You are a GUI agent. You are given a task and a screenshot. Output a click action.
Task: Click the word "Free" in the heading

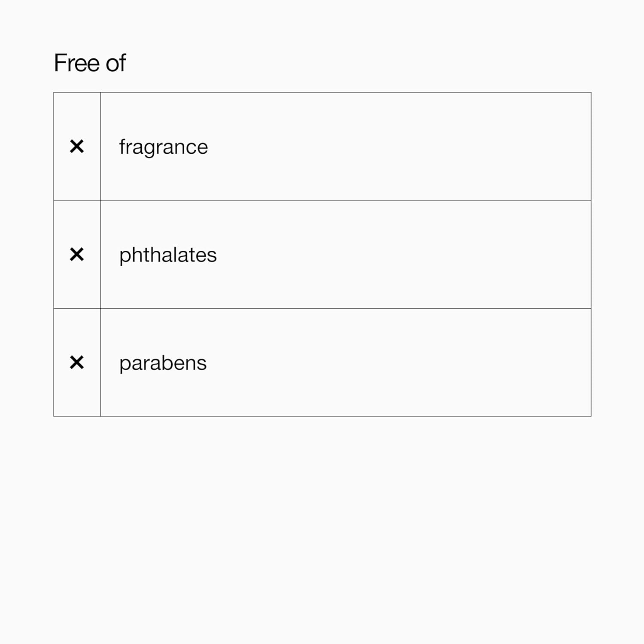[x=77, y=63]
